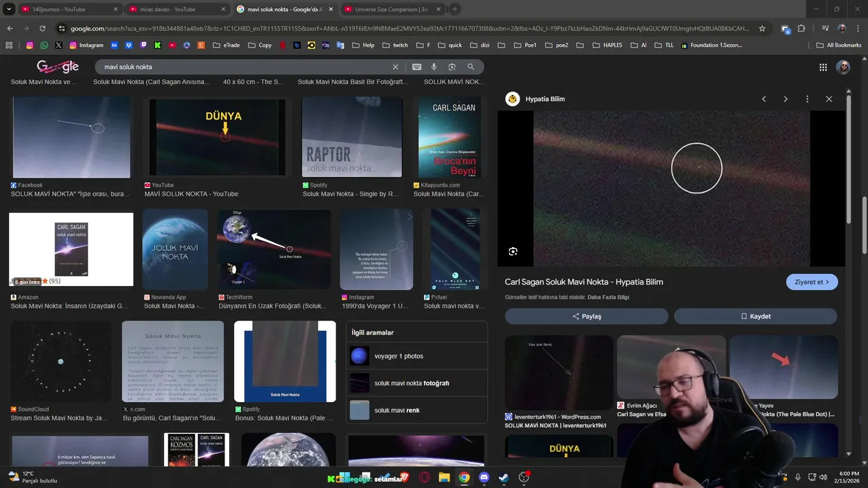Go to previous image in preview panel

click(764, 99)
